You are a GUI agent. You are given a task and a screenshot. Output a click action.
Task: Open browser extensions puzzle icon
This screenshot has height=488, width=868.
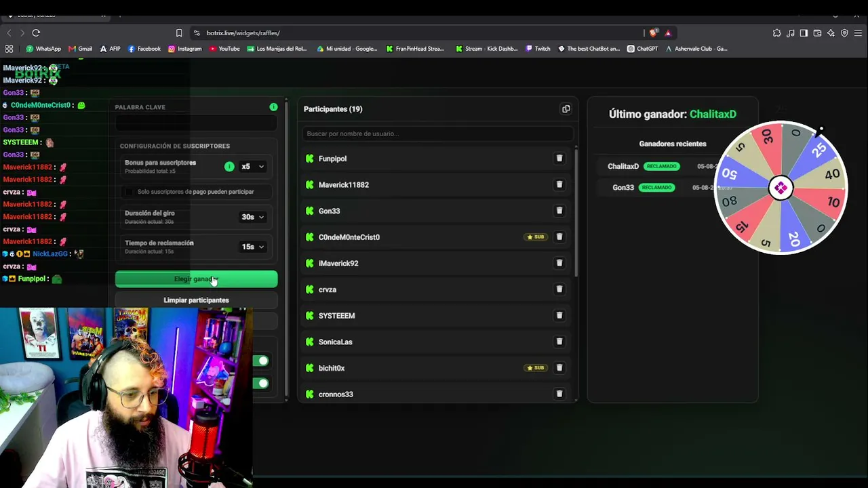click(x=776, y=33)
